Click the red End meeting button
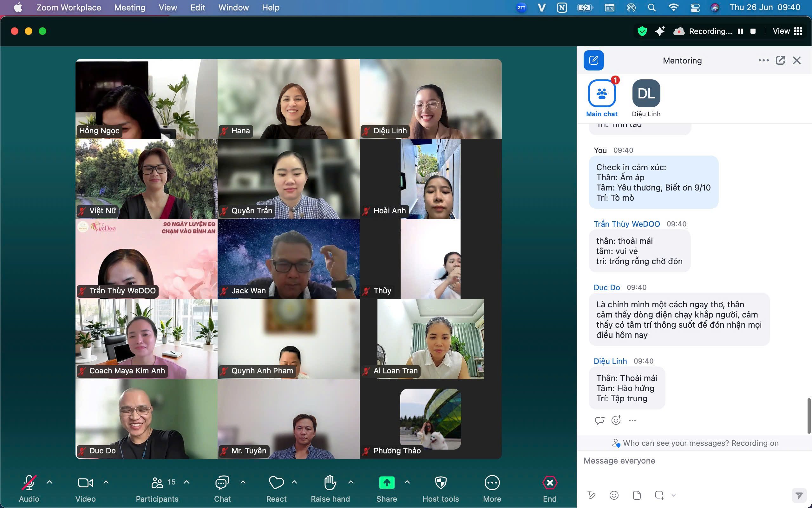 pyautogui.click(x=550, y=488)
